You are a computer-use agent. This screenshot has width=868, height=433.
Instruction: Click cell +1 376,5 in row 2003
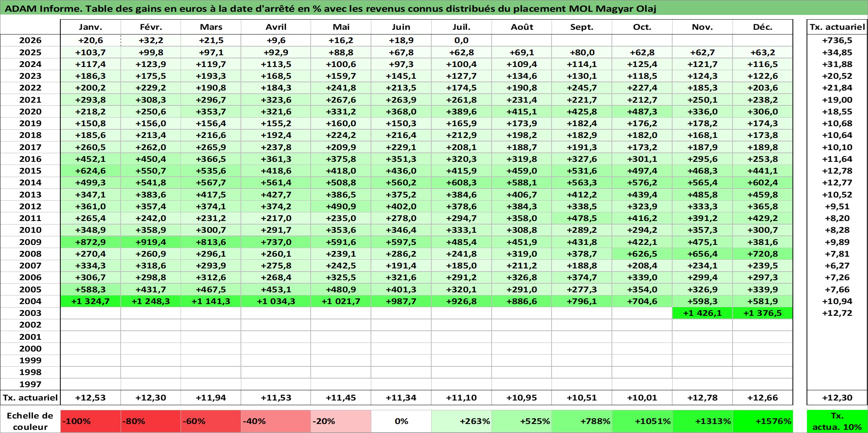(x=763, y=313)
